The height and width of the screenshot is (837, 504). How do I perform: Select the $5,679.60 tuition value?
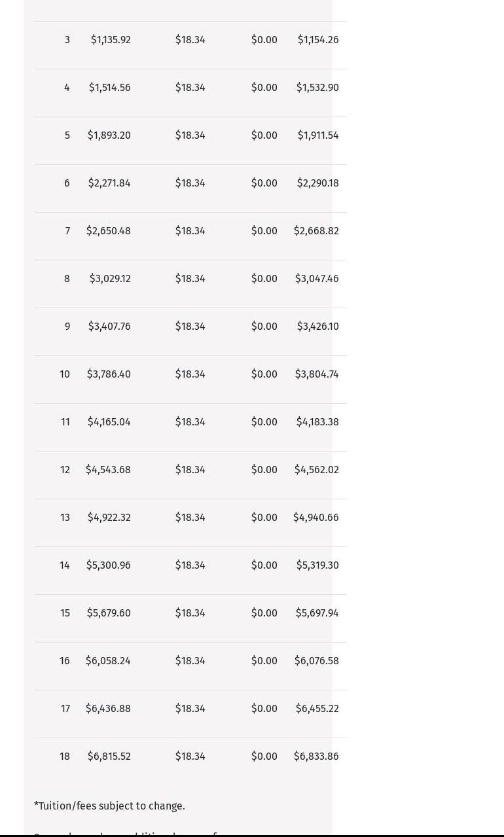click(x=109, y=613)
